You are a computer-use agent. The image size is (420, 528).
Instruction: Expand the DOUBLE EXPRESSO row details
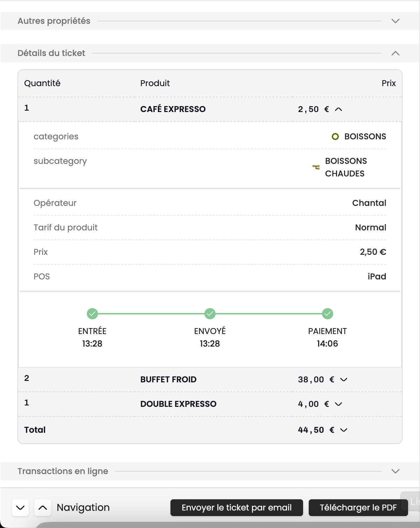click(x=338, y=404)
